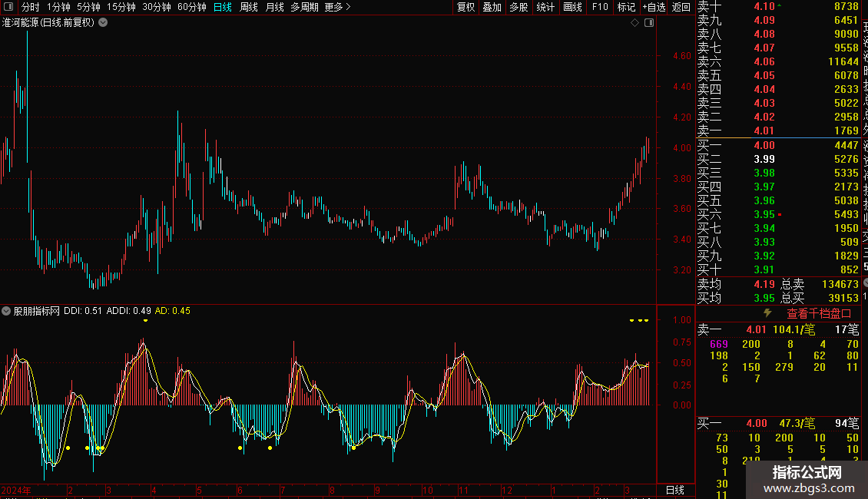Select the 15分钟 period
Image resolution: width=868 pixels, height=499 pixels.
click(121, 7)
